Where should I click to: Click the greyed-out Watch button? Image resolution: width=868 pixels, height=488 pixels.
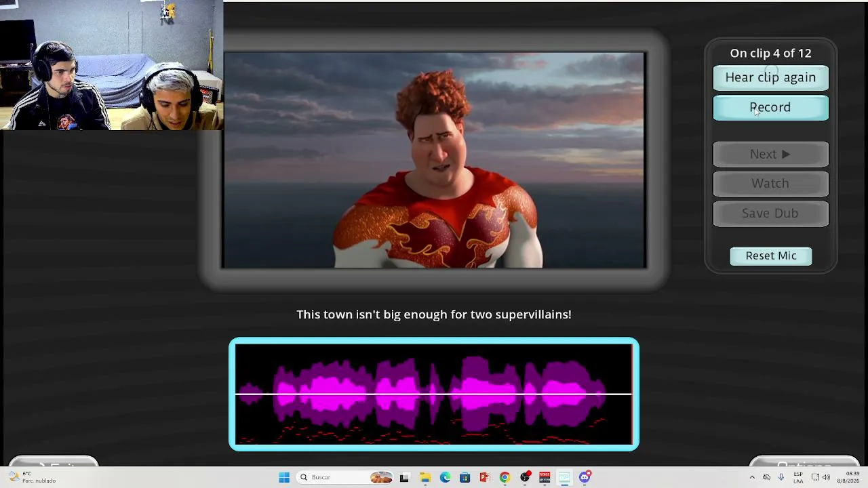(770, 183)
